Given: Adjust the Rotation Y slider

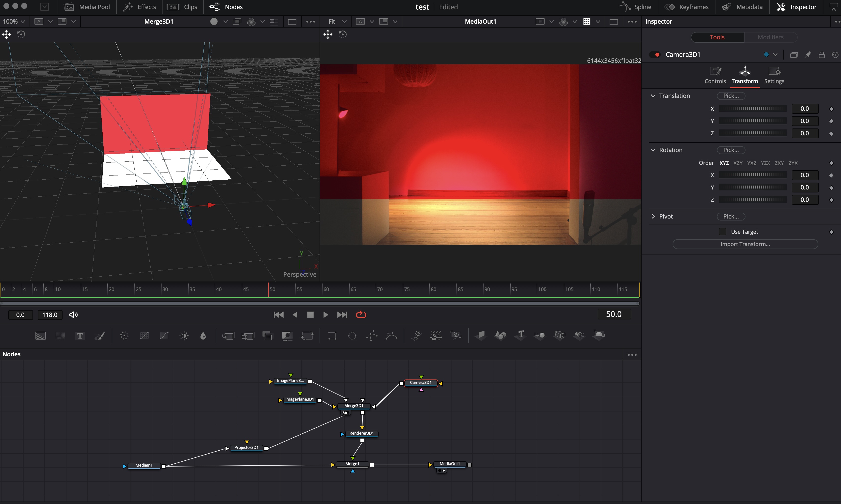Looking at the screenshot, I should pyautogui.click(x=753, y=188).
